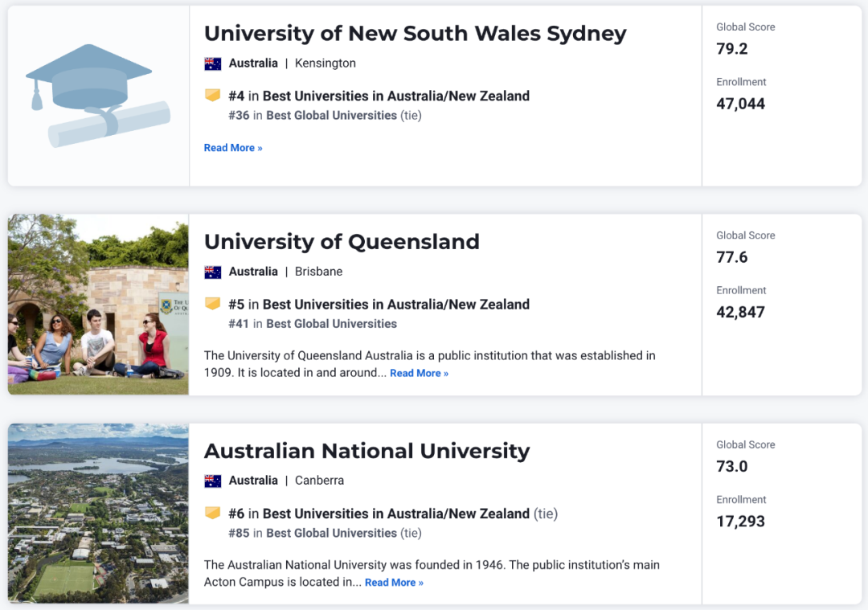The image size is (868, 610).
Task: Click Global Score value 77.6
Action: pyautogui.click(x=732, y=257)
